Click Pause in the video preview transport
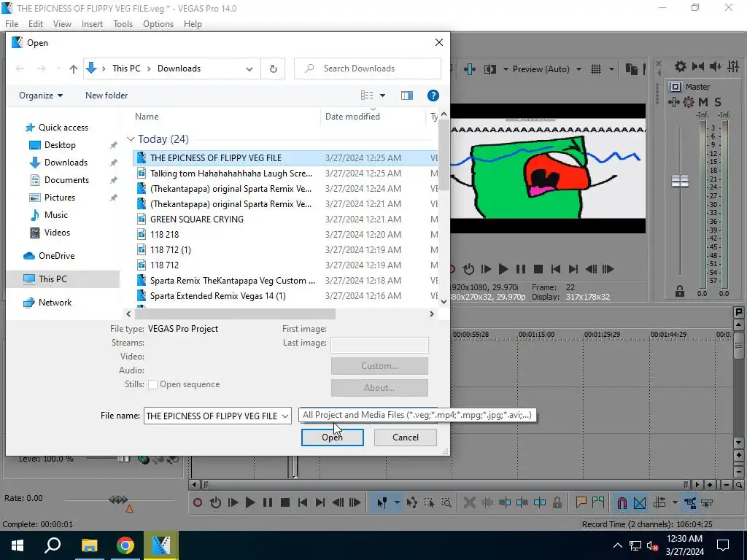This screenshot has width=747, height=560. point(521,269)
